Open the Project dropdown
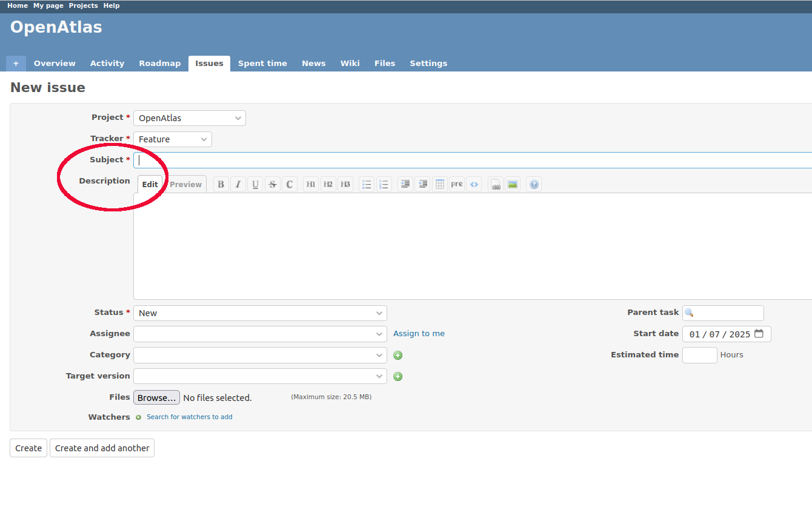 (189, 118)
